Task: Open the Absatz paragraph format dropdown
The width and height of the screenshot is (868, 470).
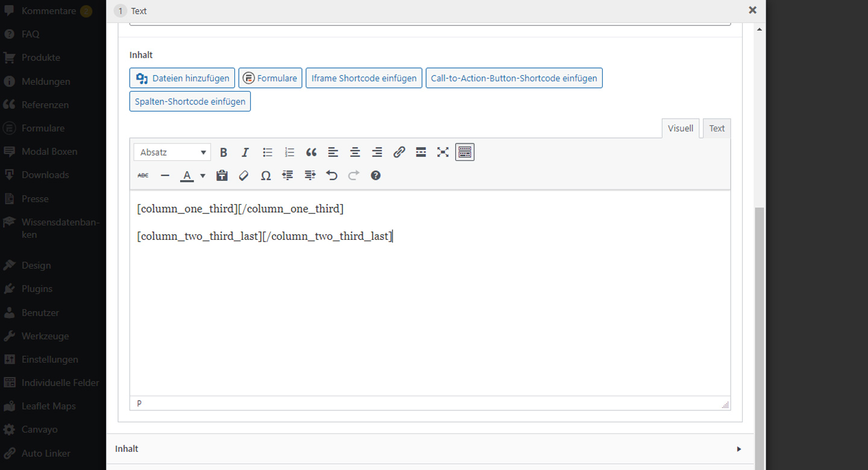Action: pos(172,152)
